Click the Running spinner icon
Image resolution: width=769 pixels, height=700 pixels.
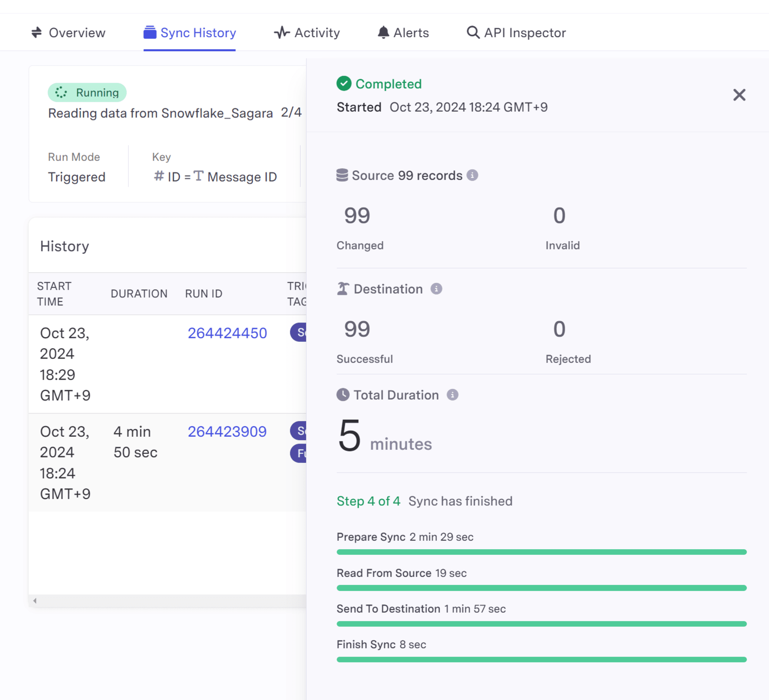[61, 93]
